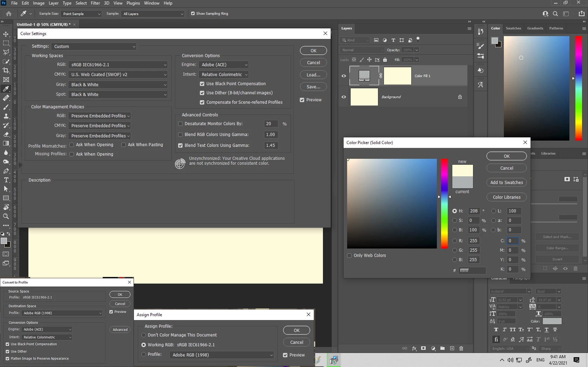Screen dimensions: 588x367
Task: Select the Gradient tool
Action: coord(6,143)
